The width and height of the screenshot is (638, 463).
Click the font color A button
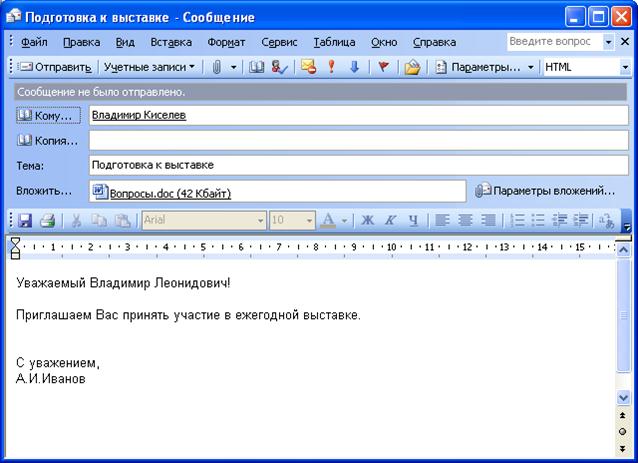coord(328,221)
